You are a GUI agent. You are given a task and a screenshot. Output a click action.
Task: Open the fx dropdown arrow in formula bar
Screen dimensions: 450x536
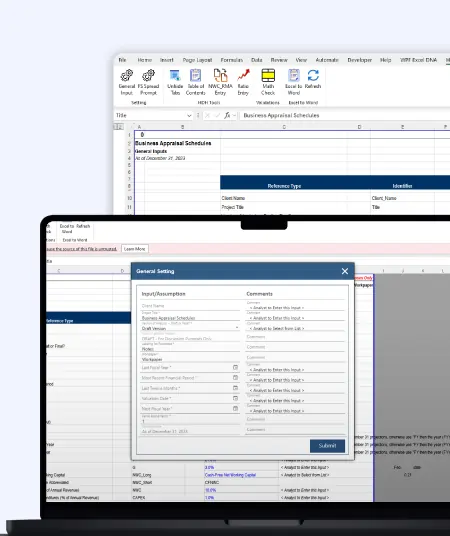[234, 116]
